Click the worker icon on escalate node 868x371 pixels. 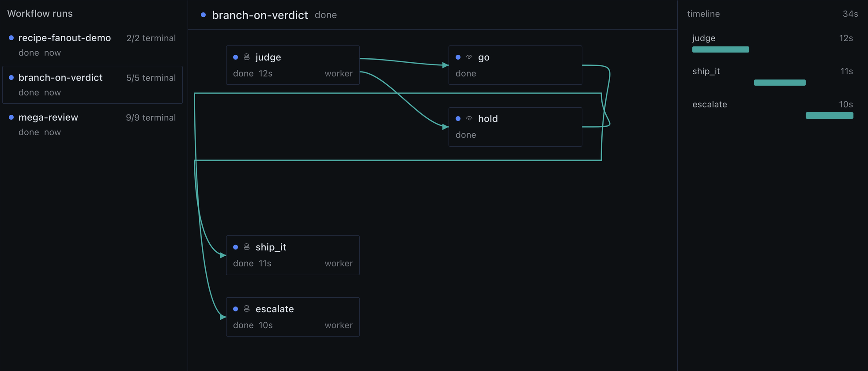247,309
